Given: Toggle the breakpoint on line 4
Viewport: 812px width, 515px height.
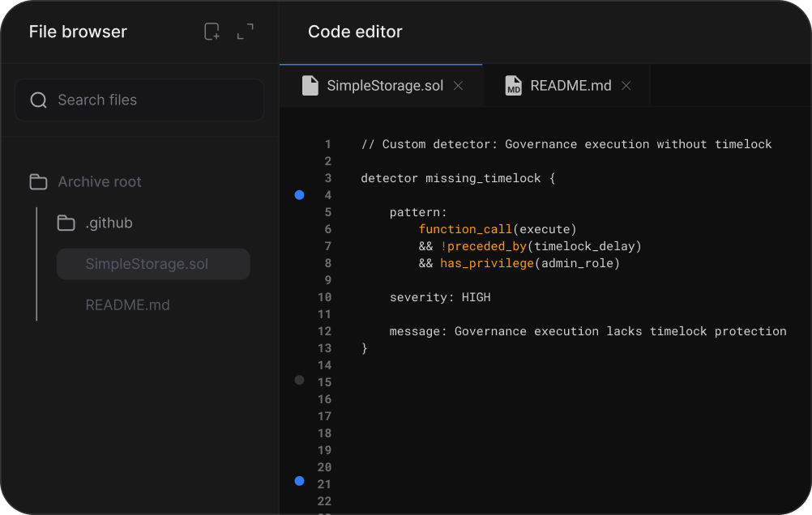Looking at the screenshot, I should click(299, 195).
